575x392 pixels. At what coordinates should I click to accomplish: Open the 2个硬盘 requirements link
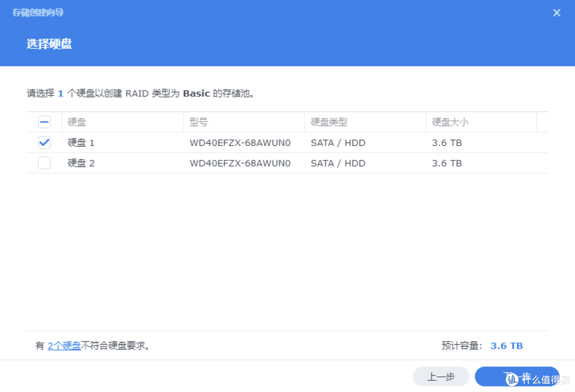pyautogui.click(x=64, y=346)
